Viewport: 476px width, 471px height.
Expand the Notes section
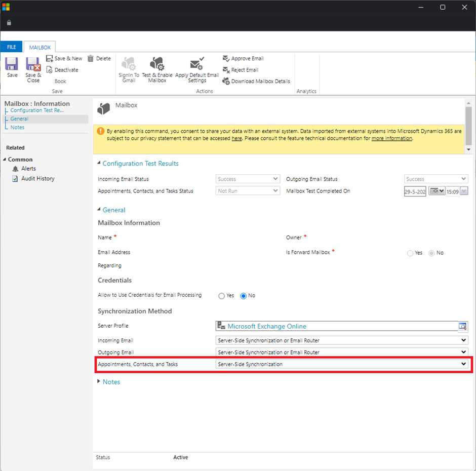tap(99, 381)
